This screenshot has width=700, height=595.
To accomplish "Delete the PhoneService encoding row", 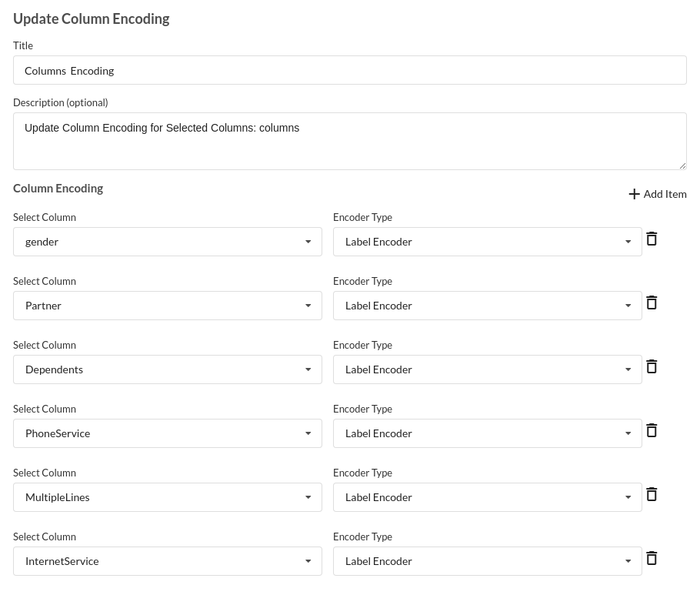I will point(652,430).
